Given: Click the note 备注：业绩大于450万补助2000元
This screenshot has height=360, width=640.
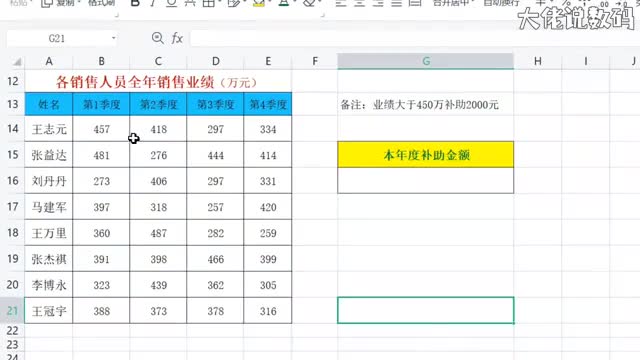Looking at the screenshot, I should 419,105.
